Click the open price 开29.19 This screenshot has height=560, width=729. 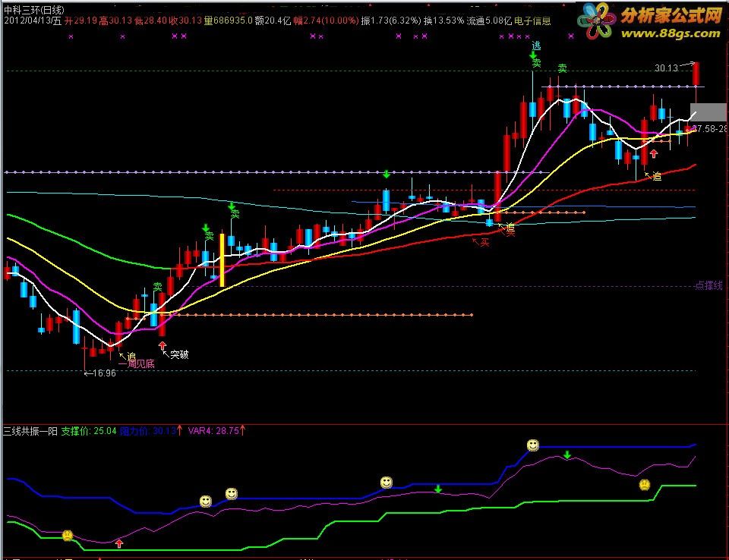(x=80, y=21)
